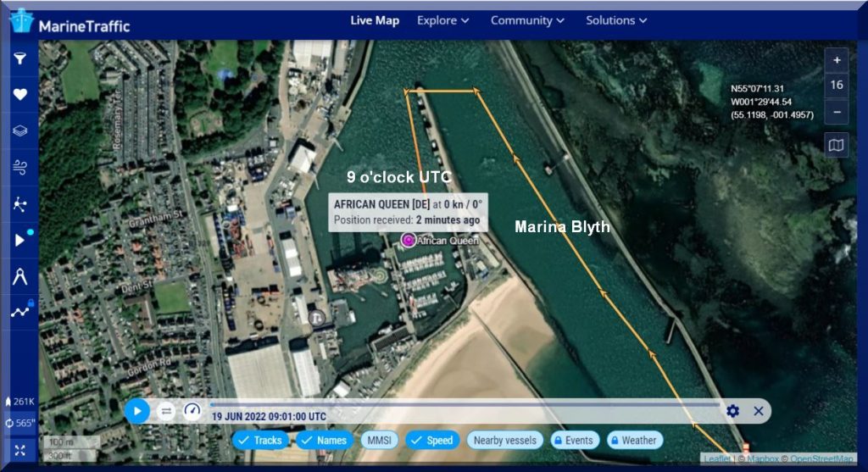
Task: Select the measure distance compass tool
Action: pyautogui.click(x=20, y=276)
